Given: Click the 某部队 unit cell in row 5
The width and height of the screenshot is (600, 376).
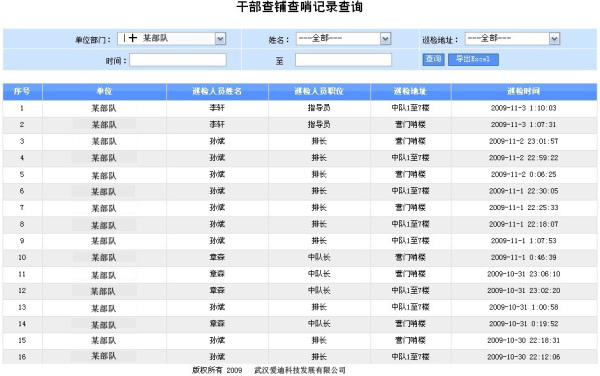Looking at the screenshot, I should (x=104, y=176).
